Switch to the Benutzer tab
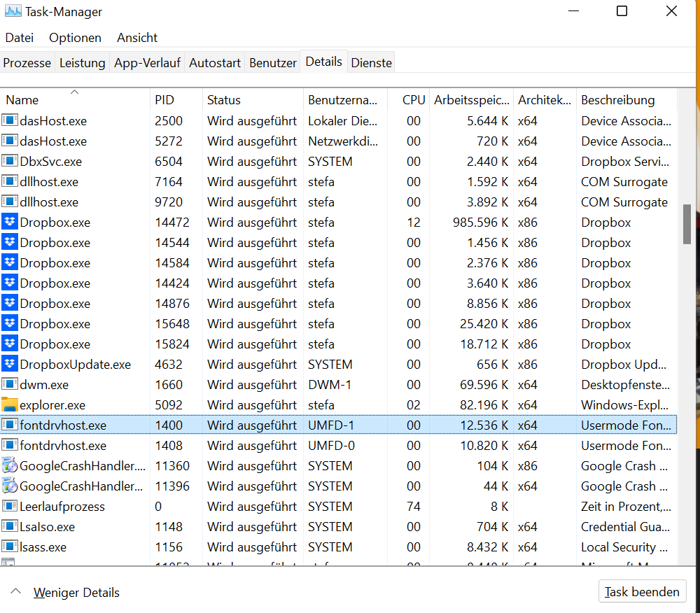 [x=273, y=62]
